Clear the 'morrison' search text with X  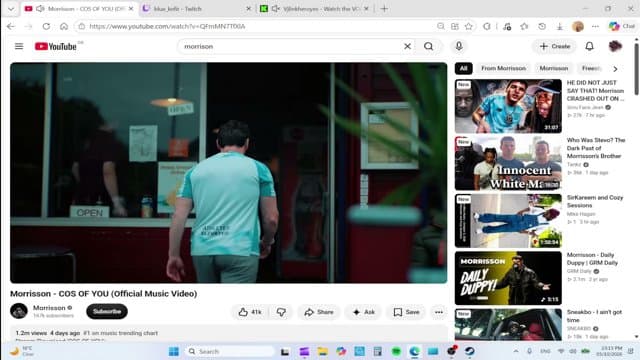[x=407, y=47]
